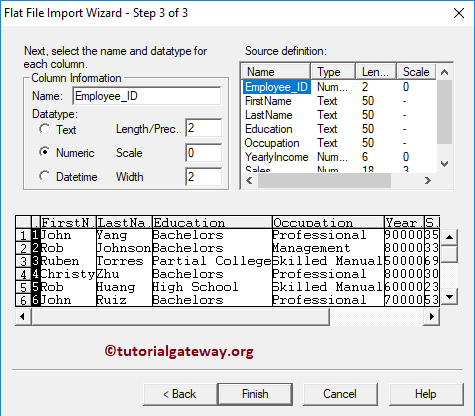Click Source definition horizontal scrollbar thumb
475x416 pixels.
tap(324, 180)
